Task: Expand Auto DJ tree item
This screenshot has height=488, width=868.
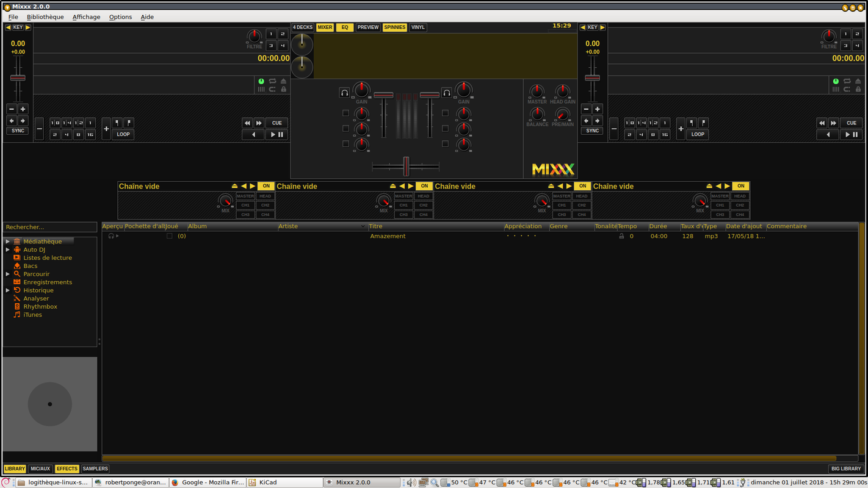Action: (8, 249)
